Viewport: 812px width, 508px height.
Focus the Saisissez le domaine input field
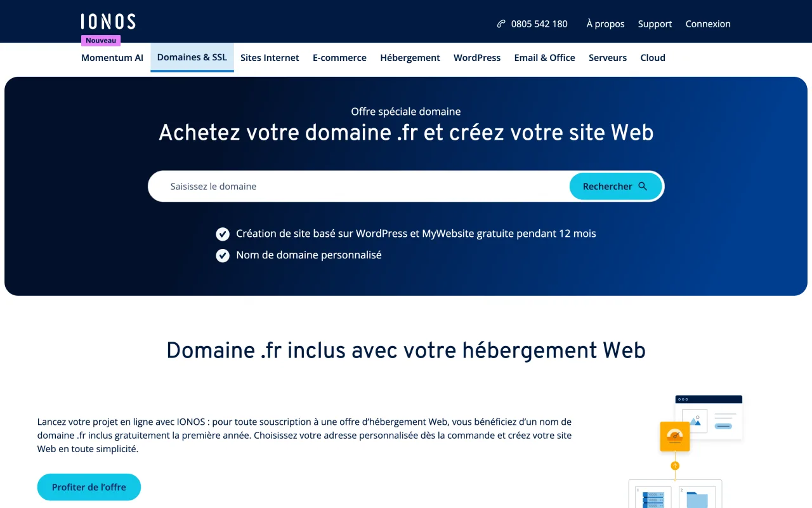click(x=358, y=186)
